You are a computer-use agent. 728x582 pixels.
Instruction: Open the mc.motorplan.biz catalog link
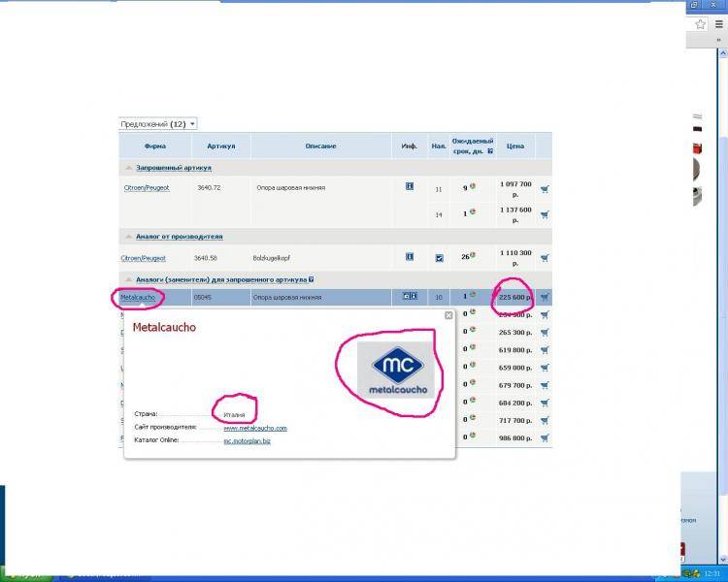(x=248, y=440)
